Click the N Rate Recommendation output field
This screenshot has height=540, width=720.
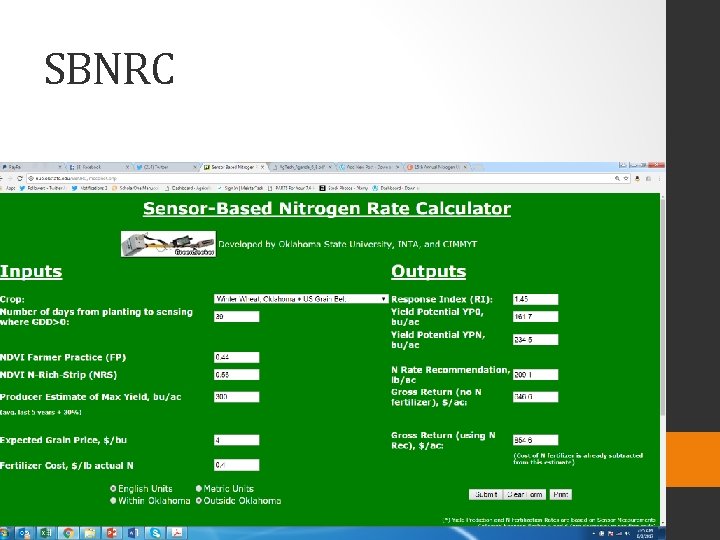[x=535, y=375]
